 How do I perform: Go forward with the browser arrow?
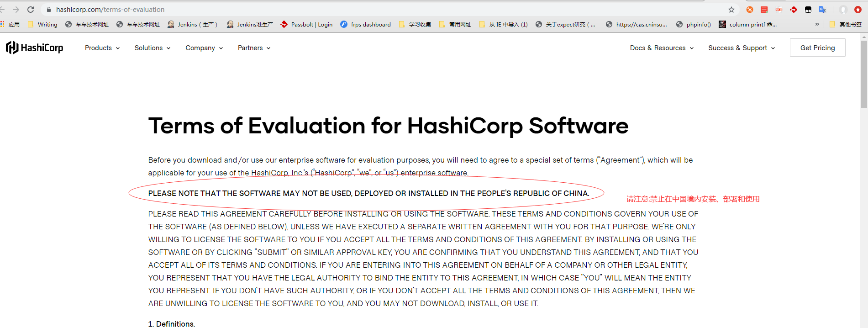click(16, 10)
